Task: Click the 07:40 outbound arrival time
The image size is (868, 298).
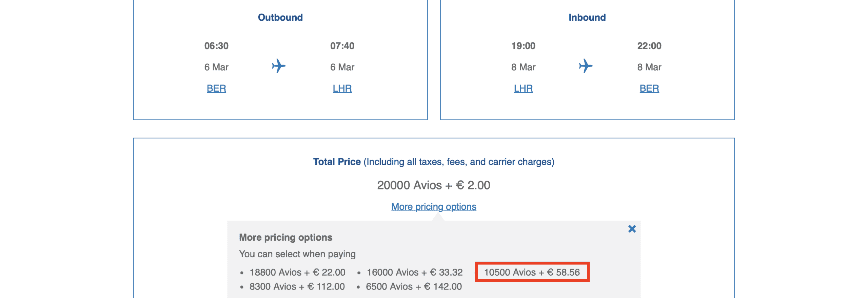Action: click(x=342, y=46)
